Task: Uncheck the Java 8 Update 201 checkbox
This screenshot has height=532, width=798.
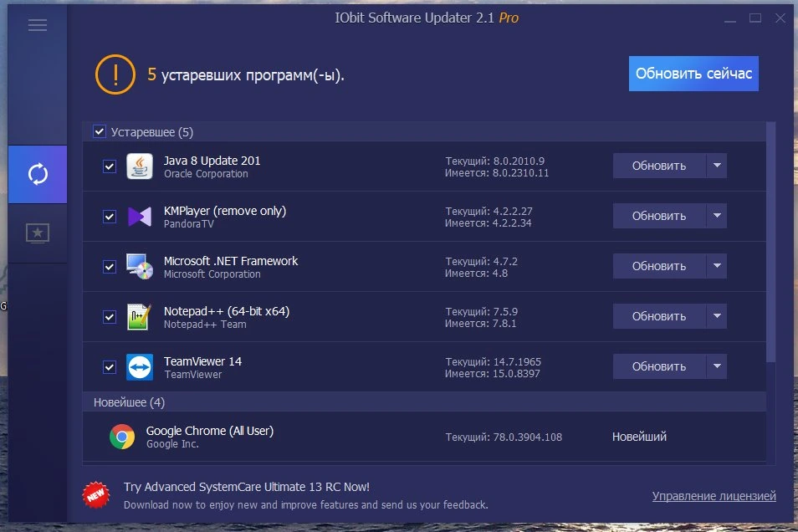Action: point(110,166)
